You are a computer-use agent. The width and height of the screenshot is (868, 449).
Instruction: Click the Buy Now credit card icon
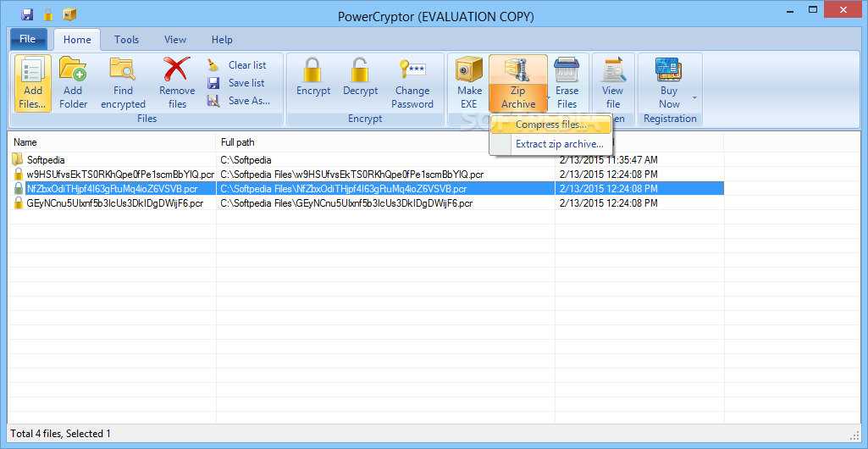(x=669, y=69)
